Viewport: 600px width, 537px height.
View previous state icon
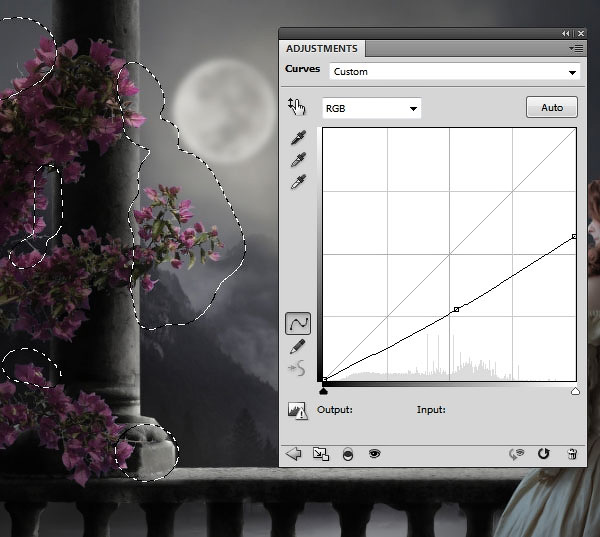[516, 454]
